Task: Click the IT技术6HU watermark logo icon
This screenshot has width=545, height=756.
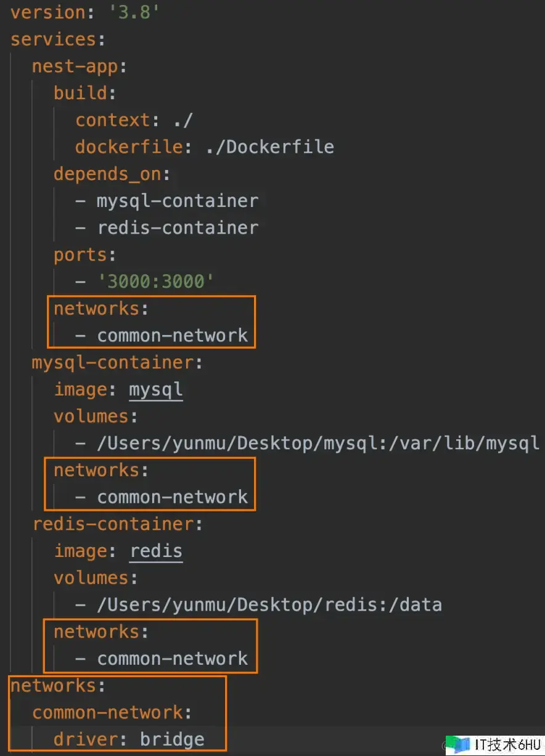Action: pos(459,744)
